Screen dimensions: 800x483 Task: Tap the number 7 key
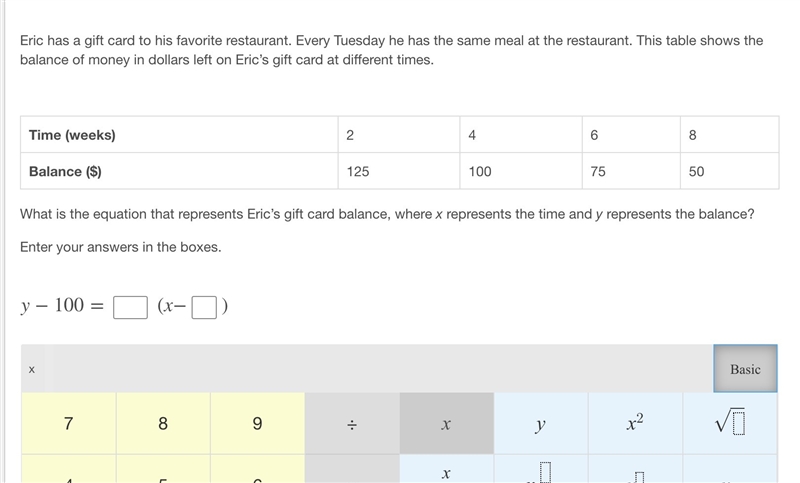[68, 423]
